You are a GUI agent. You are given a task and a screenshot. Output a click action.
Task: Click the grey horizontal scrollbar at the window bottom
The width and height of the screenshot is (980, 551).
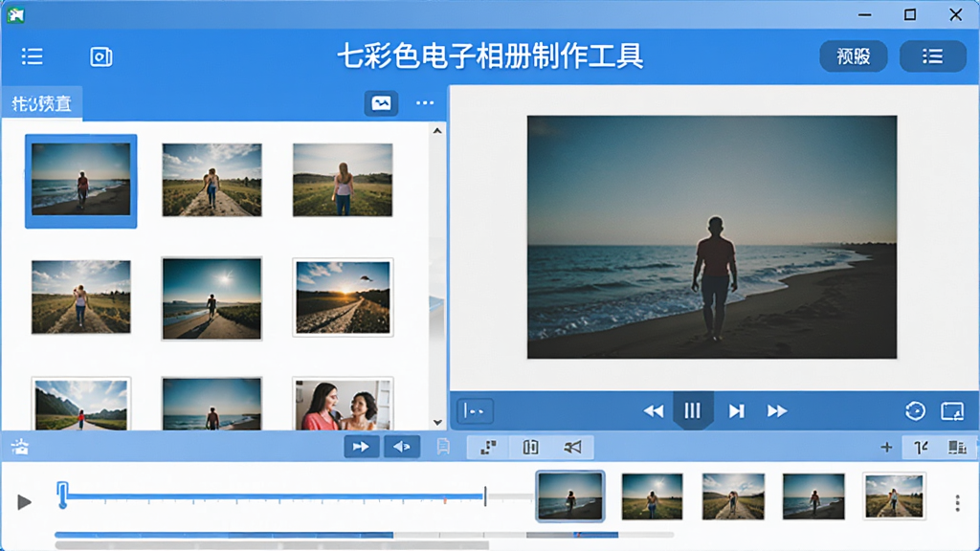tap(272, 545)
